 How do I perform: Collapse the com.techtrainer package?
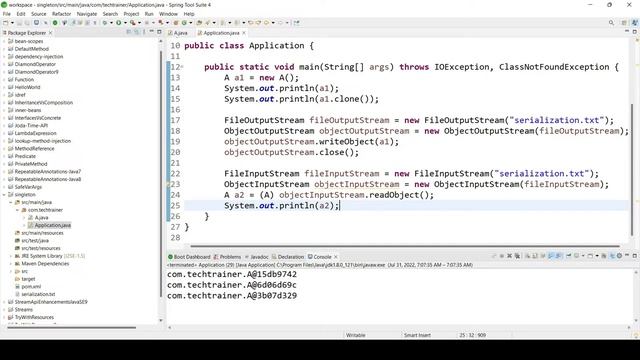[18, 210]
